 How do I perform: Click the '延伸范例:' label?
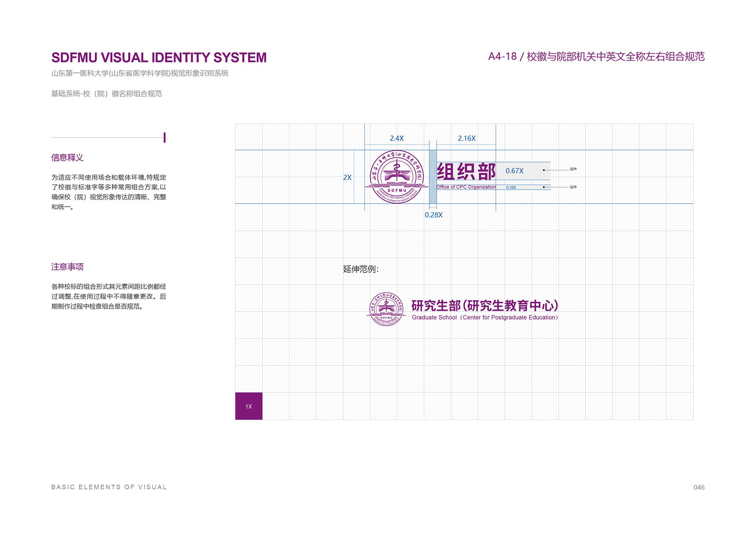pyautogui.click(x=361, y=269)
